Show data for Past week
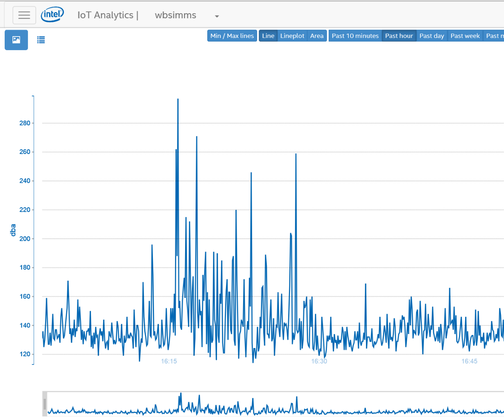Viewport: 504px width, 420px height. pos(465,36)
